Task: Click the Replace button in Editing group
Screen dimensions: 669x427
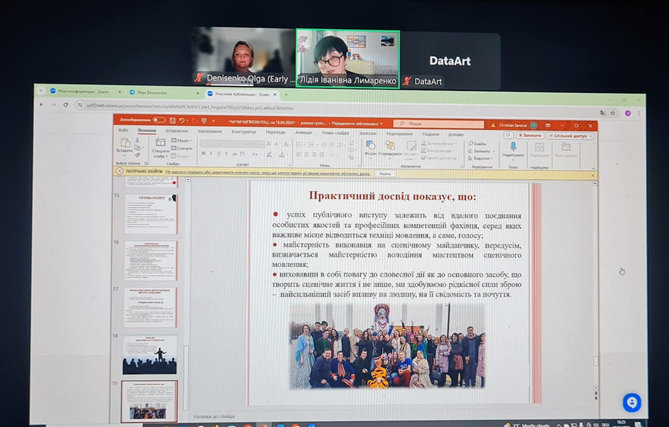Action: (x=481, y=151)
